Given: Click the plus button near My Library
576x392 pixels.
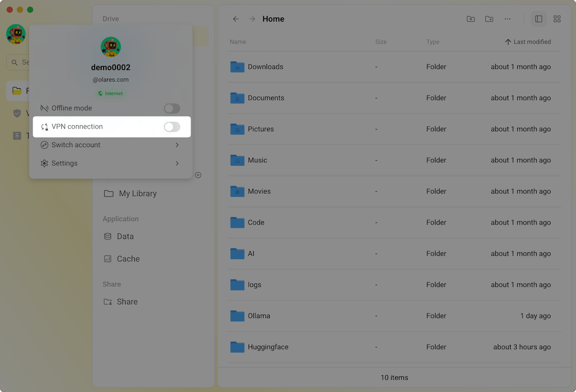Looking at the screenshot, I should tap(198, 175).
